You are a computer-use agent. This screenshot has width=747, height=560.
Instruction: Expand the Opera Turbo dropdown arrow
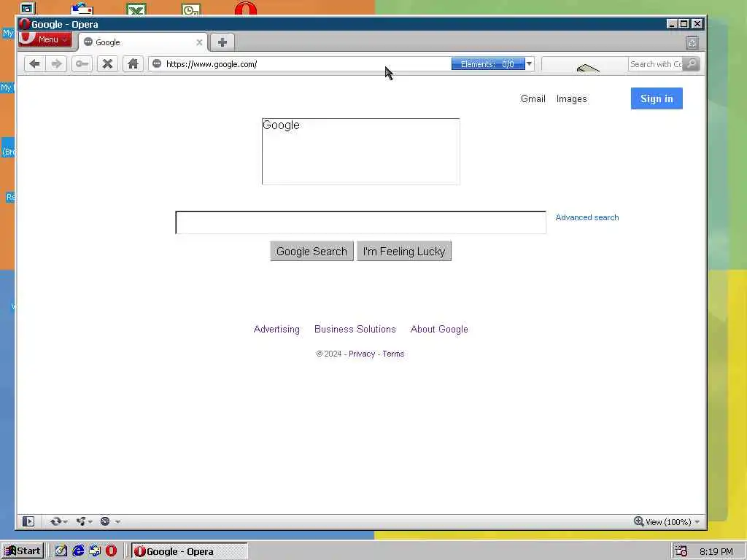117,522
